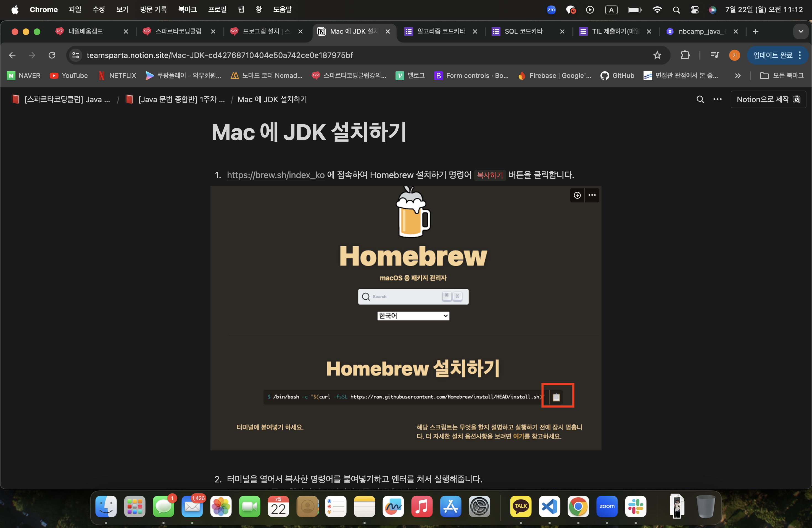
Task: Open the Chrome profile avatar
Action: 734,55
